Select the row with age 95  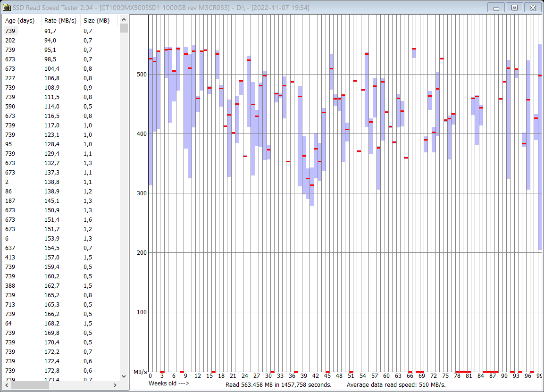(61, 144)
